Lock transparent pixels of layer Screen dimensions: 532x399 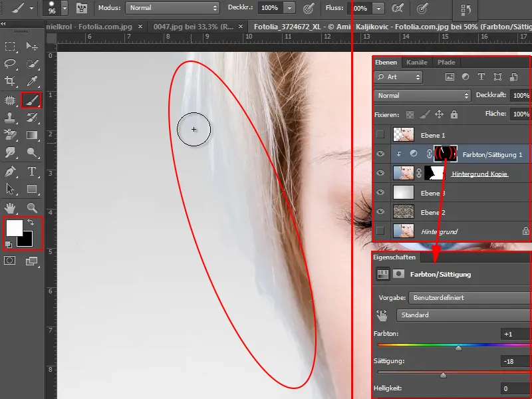pos(410,114)
